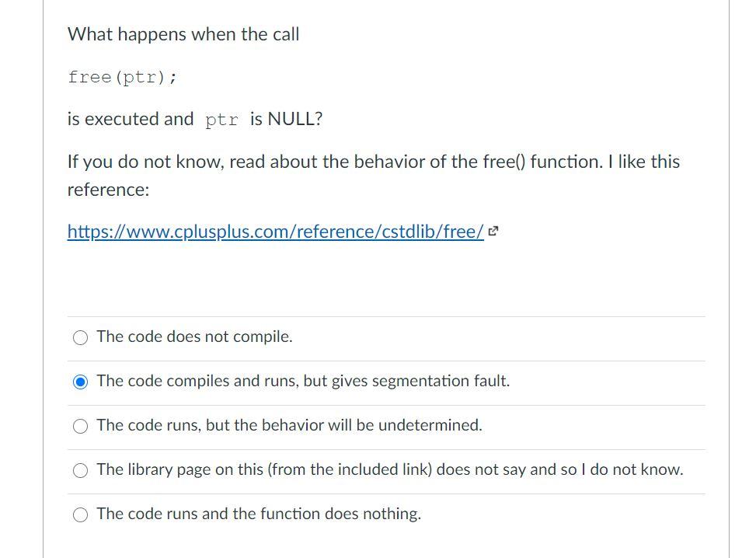Click the underlined cstdlib free hyperlink text
Viewport: 756px width, 558px height.
274,231
